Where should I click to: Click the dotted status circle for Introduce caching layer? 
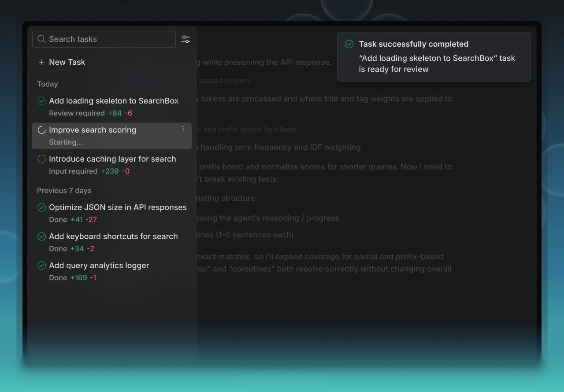(x=42, y=159)
